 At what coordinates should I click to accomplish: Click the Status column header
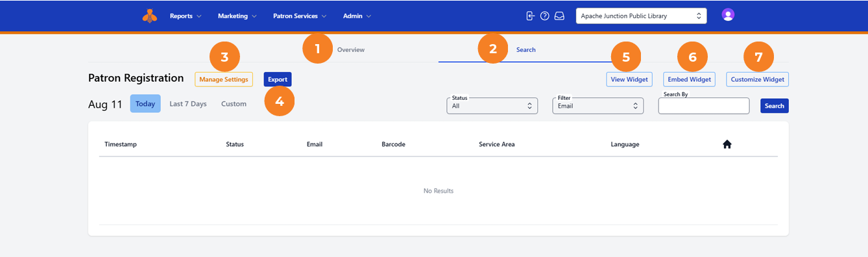[x=235, y=144]
